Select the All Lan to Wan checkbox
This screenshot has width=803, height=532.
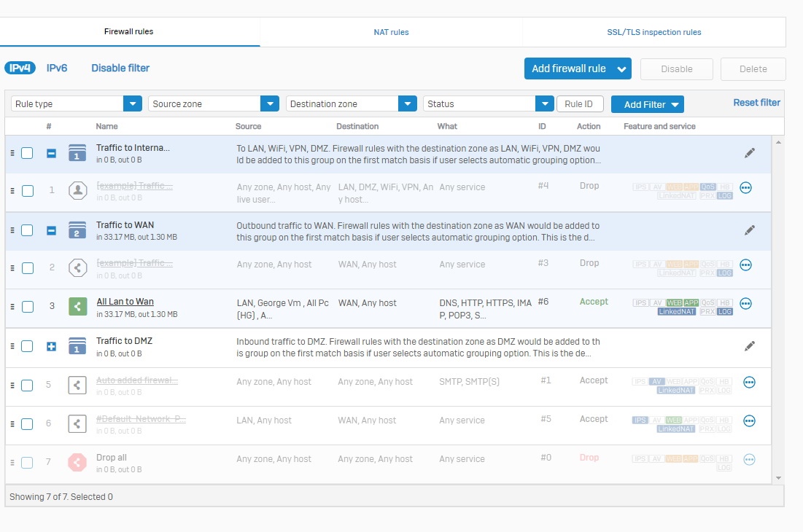coord(28,307)
